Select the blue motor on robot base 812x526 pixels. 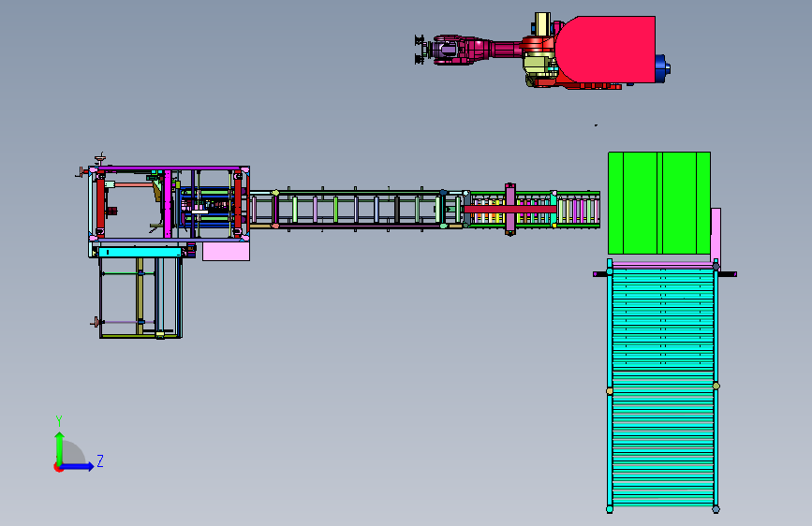coord(662,68)
